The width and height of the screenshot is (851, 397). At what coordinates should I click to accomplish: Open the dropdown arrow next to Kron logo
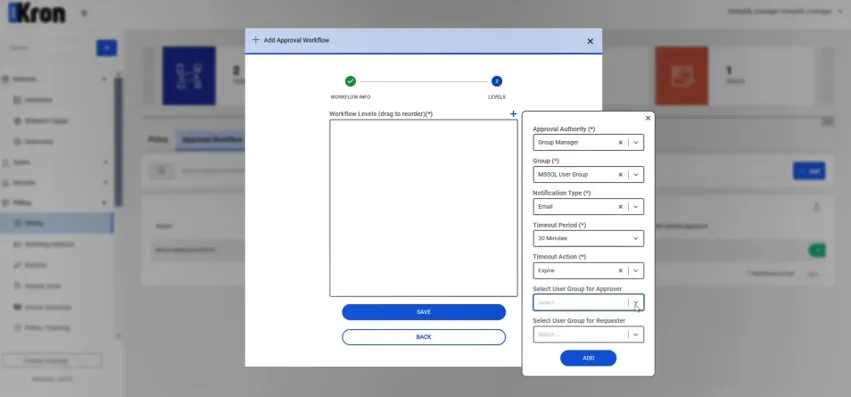coord(84,14)
